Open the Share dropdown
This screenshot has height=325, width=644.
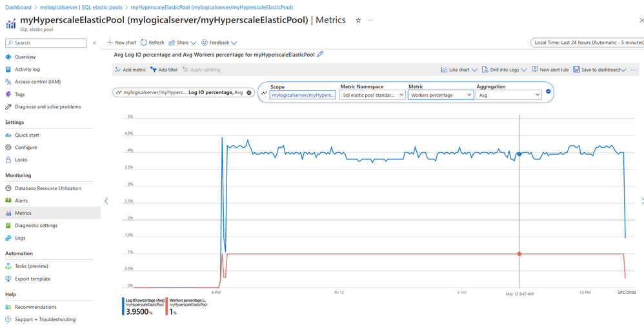[x=183, y=43]
